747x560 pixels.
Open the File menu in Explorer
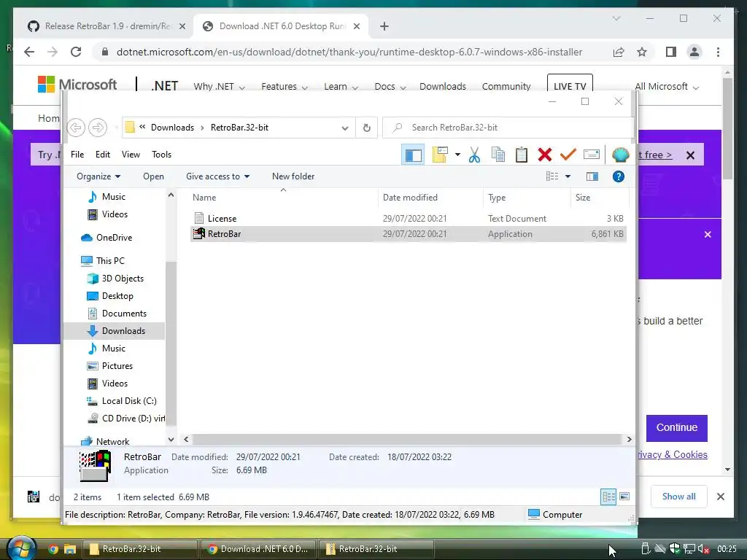77,155
